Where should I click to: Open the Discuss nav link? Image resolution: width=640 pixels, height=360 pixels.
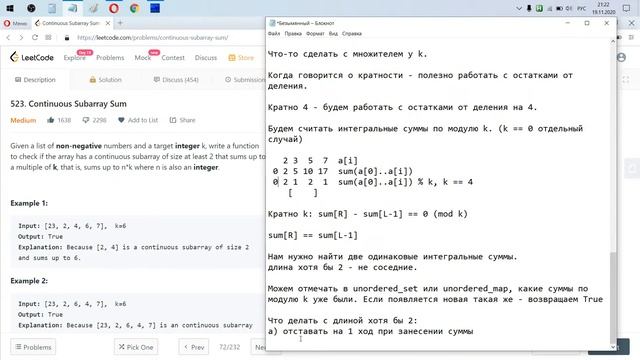(206, 58)
